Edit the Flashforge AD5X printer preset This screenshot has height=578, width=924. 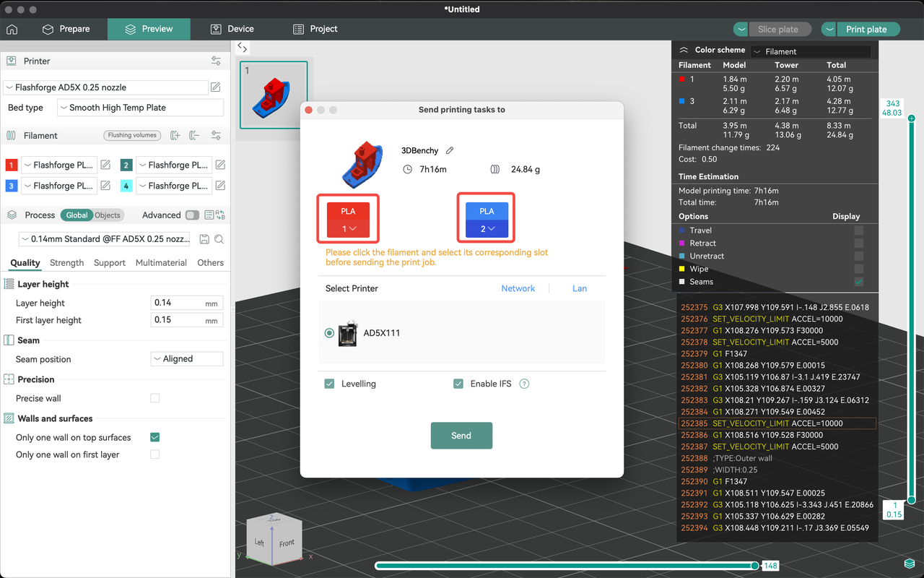(215, 87)
